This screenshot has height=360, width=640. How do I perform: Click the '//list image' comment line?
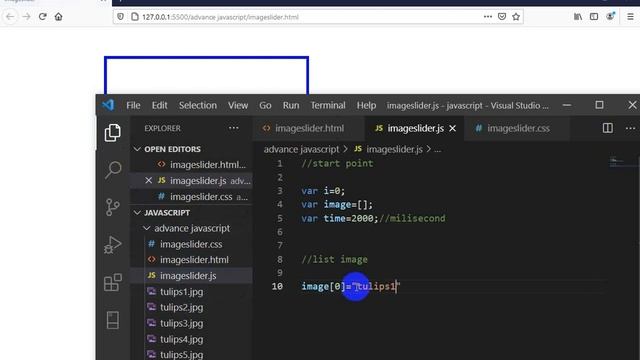point(334,260)
